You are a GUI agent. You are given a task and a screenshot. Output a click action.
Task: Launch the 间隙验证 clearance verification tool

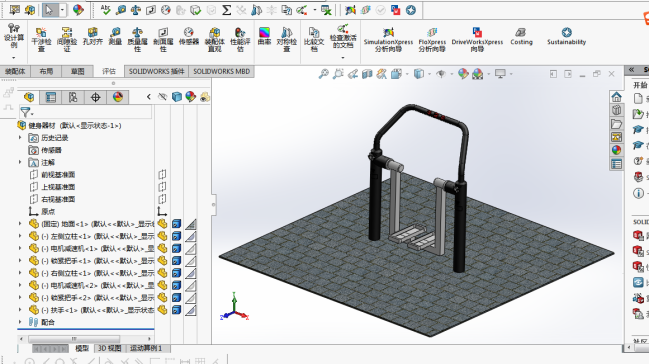coord(67,39)
